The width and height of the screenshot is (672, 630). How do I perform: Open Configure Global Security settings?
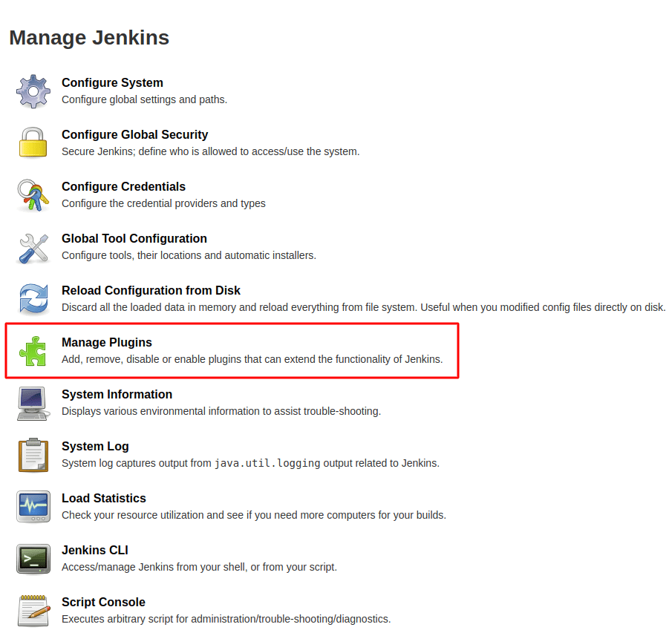click(x=134, y=135)
